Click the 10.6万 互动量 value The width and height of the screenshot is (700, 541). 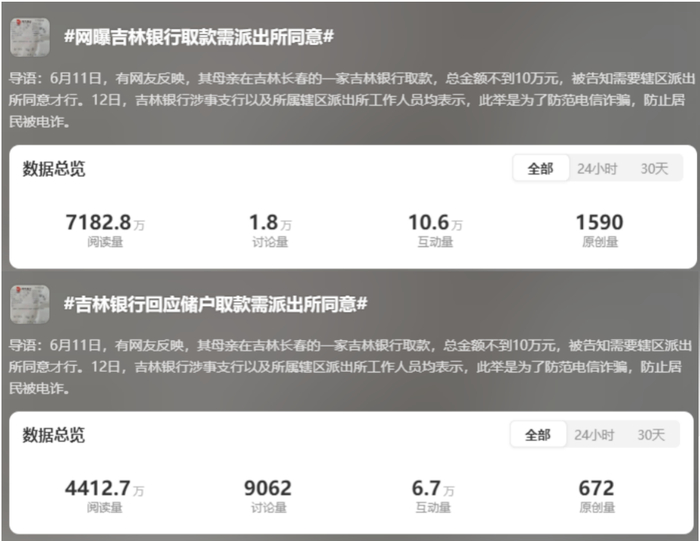click(435, 222)
